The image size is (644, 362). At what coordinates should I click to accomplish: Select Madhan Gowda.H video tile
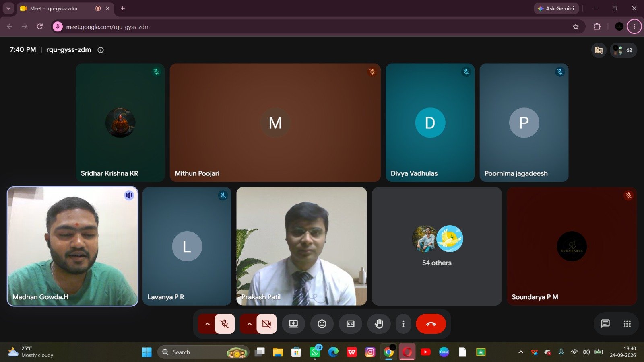click(72, 246)
